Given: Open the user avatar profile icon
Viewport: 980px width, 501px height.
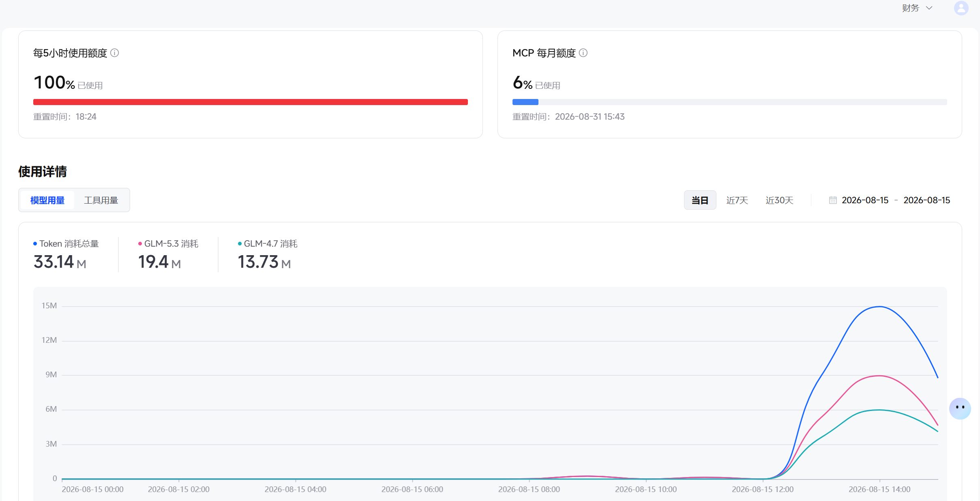Looking at the screenshot, I should 961,8.
